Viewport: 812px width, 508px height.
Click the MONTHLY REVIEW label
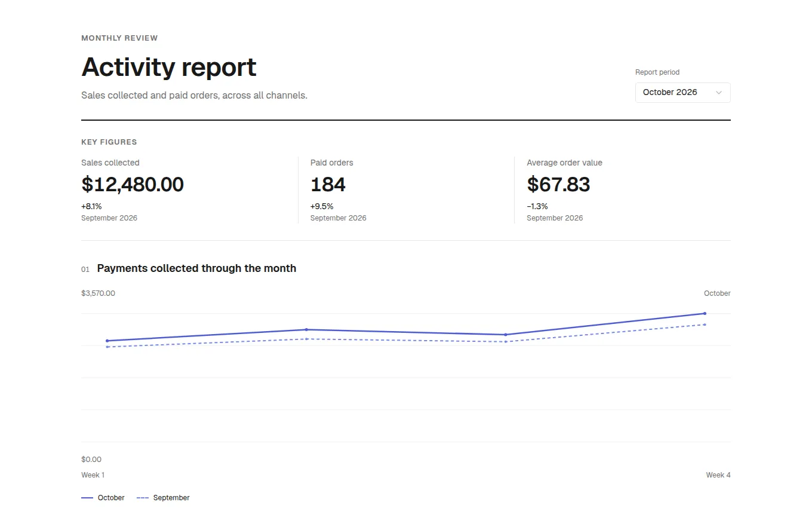tap(119, 38)
